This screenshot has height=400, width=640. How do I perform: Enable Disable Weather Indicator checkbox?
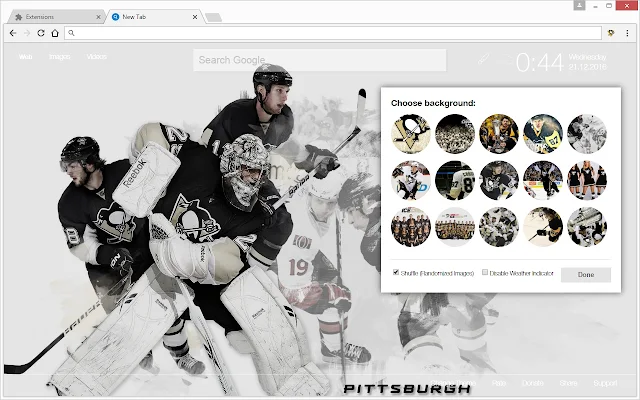[x=485, y=272]
